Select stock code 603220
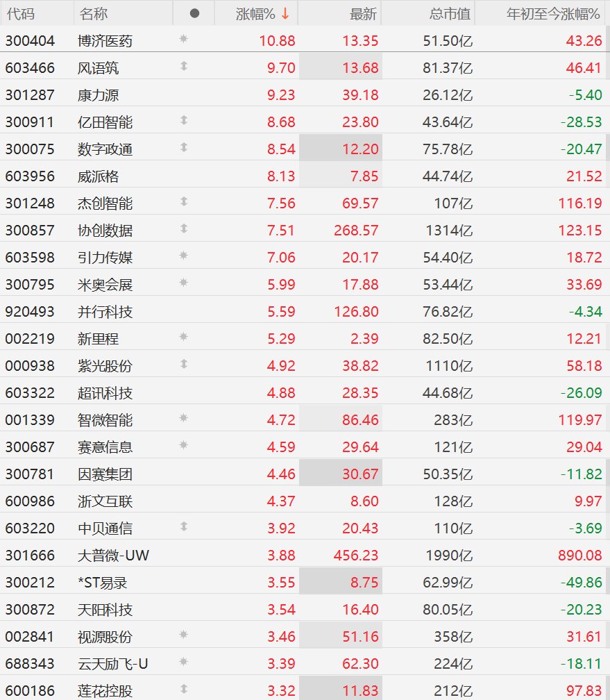This screenshot has height=700, width=610. coord(29,528)
